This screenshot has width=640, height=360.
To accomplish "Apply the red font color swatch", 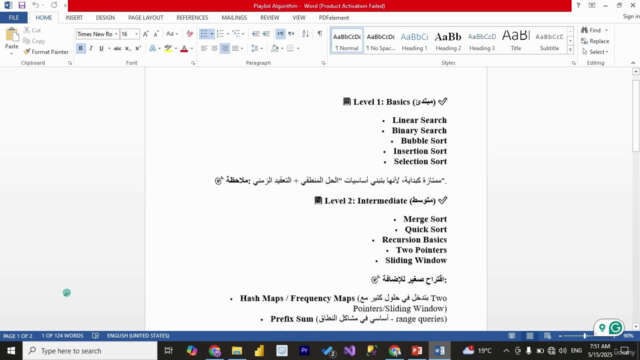I will [x=184, y=48].
